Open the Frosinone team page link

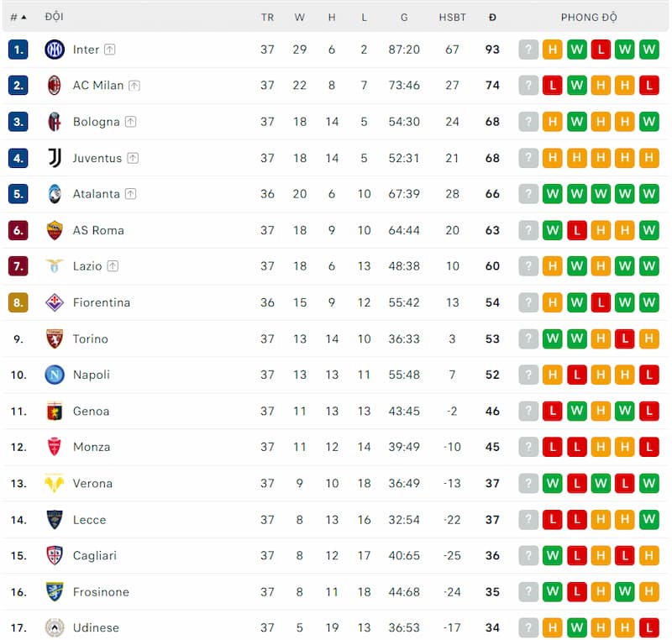tap(101, 592)
